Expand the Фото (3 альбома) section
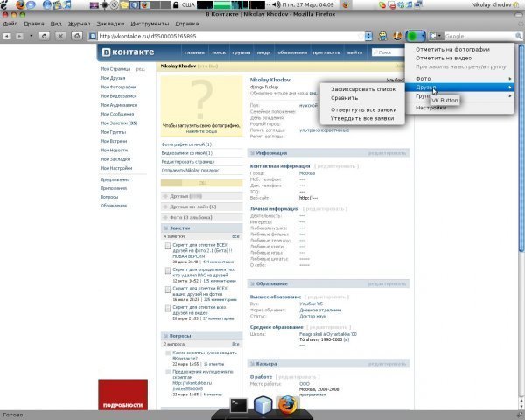The image size is (525, 420). pos(201,217)
